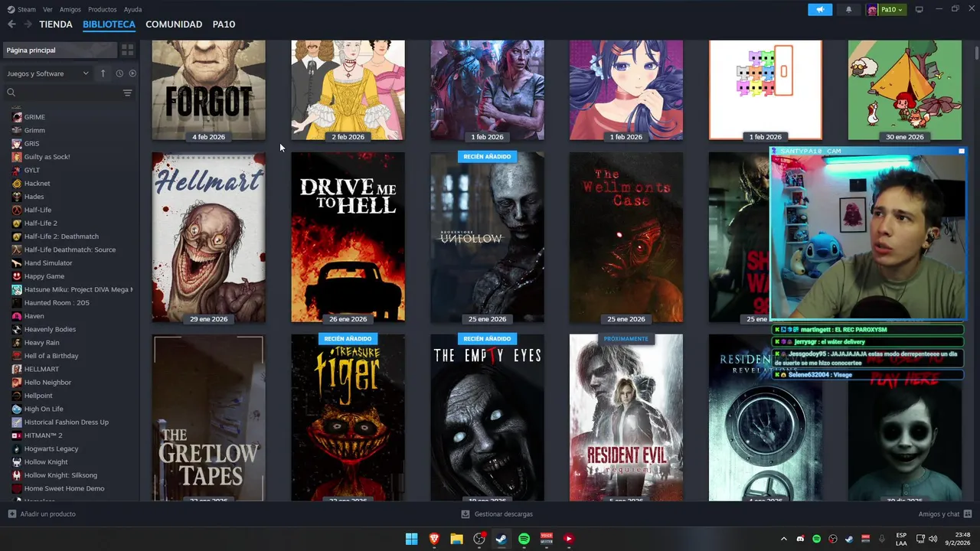Open the PA10 profile tab
This screenshot has height=551, width=980.
point(224,24)
